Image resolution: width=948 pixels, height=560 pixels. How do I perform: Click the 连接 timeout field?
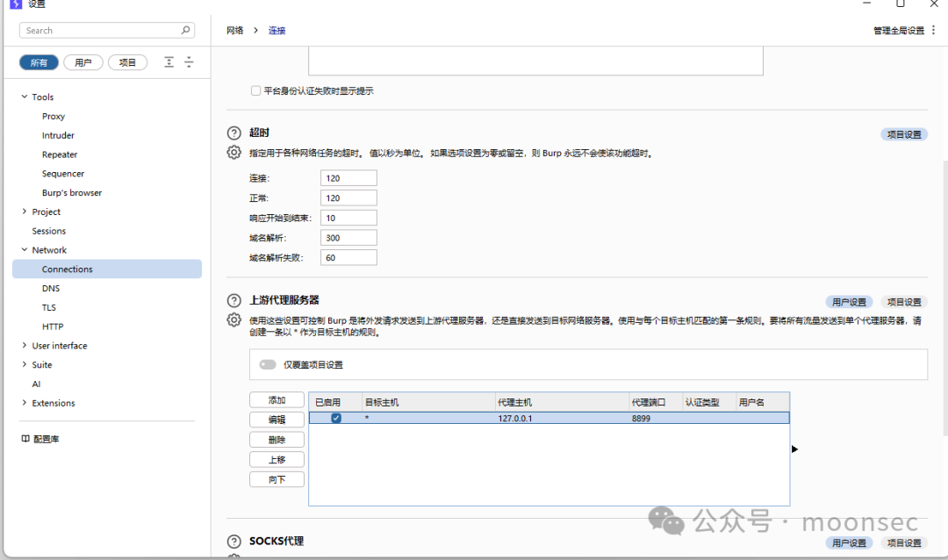point(348,178)
